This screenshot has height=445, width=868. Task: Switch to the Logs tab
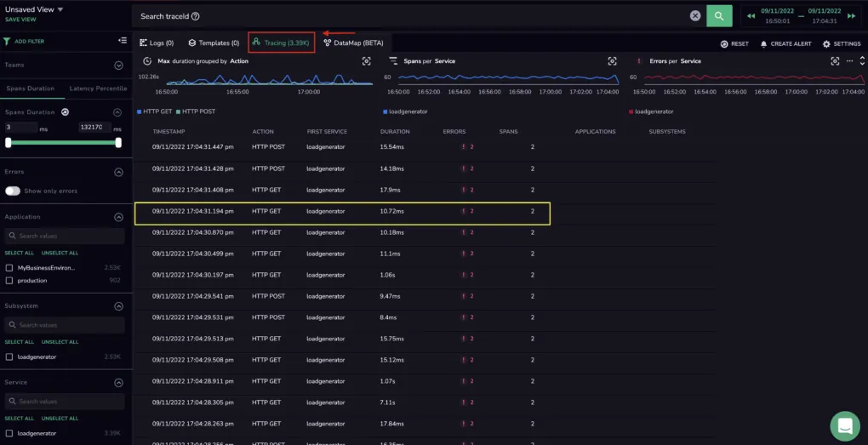click(x=157, y=43)
